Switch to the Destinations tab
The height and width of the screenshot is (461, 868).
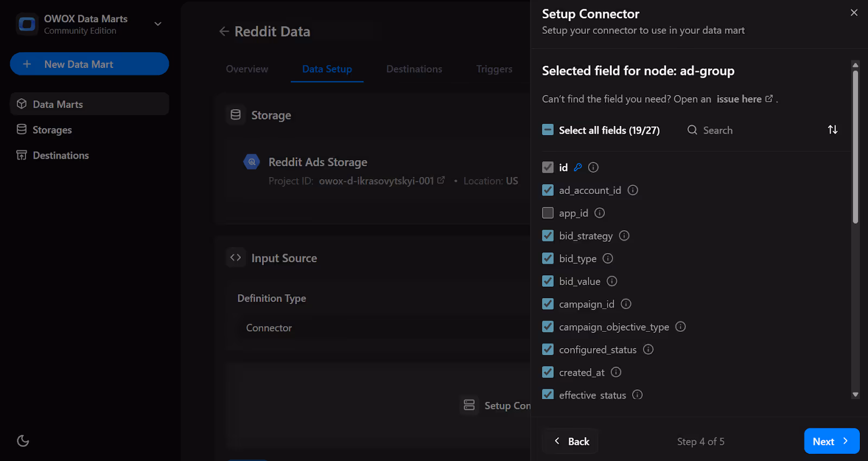click(414, 69)
